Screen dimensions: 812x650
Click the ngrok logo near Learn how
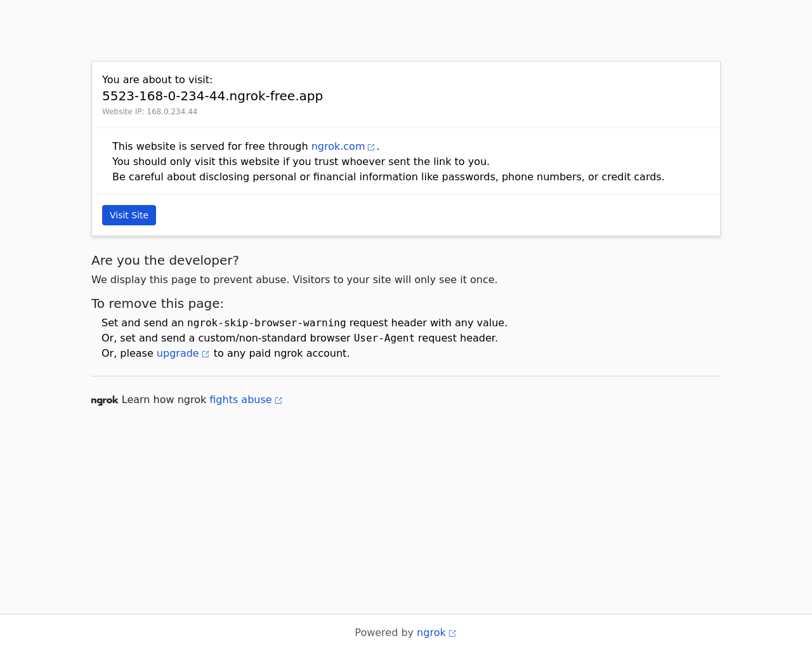click(x=105, y=401)
